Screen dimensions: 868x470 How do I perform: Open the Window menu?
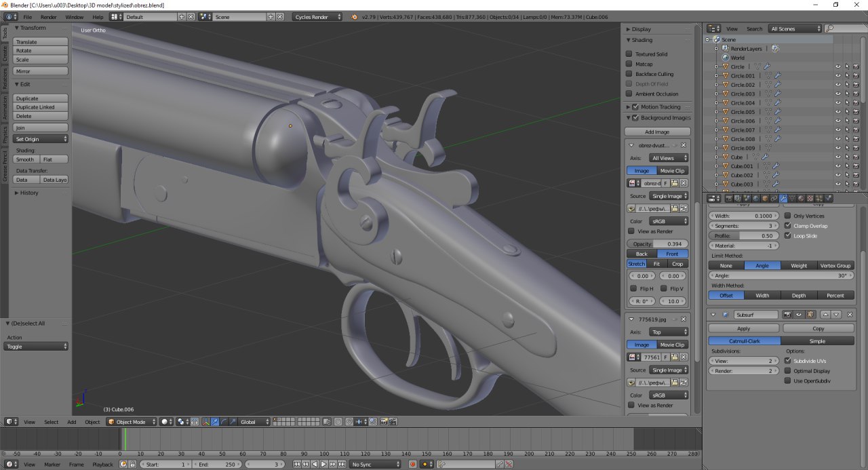click(75, 16)
